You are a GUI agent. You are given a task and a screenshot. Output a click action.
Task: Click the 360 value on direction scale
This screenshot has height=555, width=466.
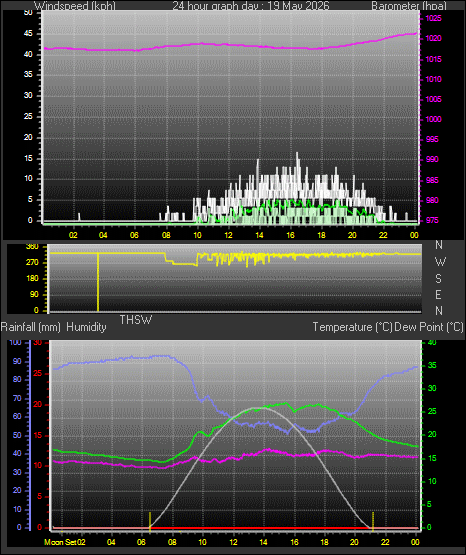32,247
